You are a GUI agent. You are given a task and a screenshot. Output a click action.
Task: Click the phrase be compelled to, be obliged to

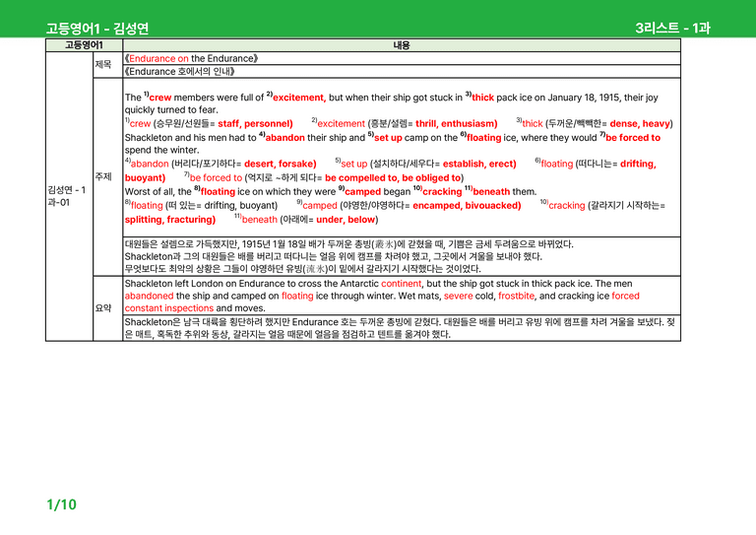(393, 178)
